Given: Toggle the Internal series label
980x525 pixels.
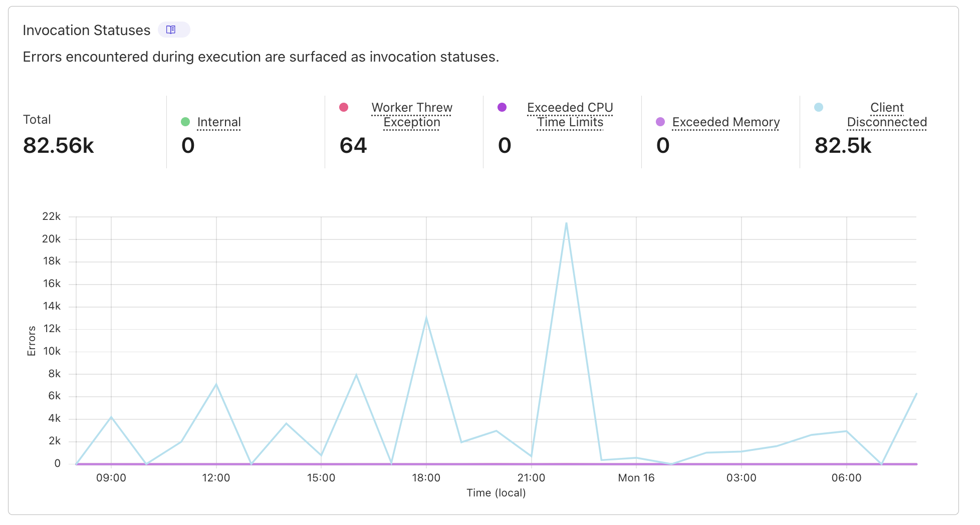Looking at the screenshot, I should [x=219, y=122].
